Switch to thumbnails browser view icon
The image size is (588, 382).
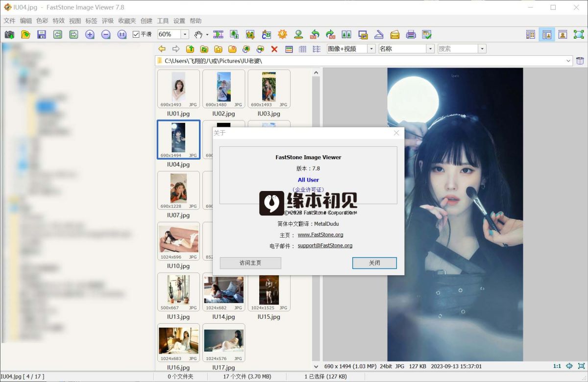[531, 35]
